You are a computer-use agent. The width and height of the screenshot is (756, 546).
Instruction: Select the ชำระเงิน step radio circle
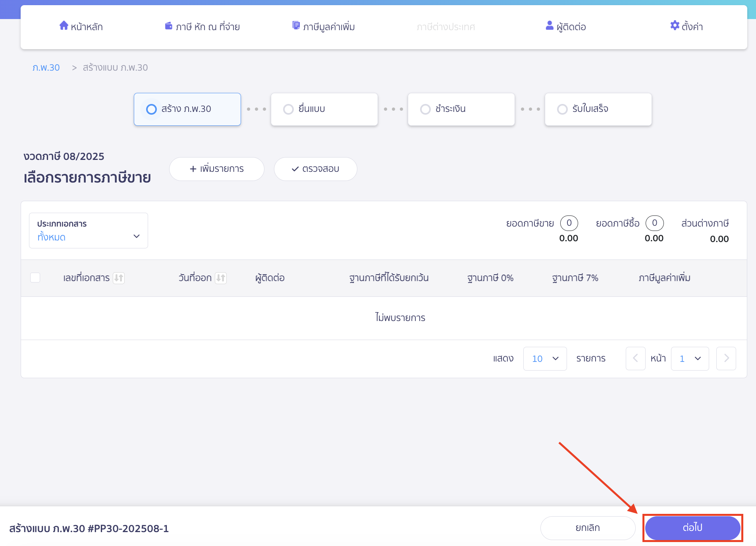(x=425, y=109)
